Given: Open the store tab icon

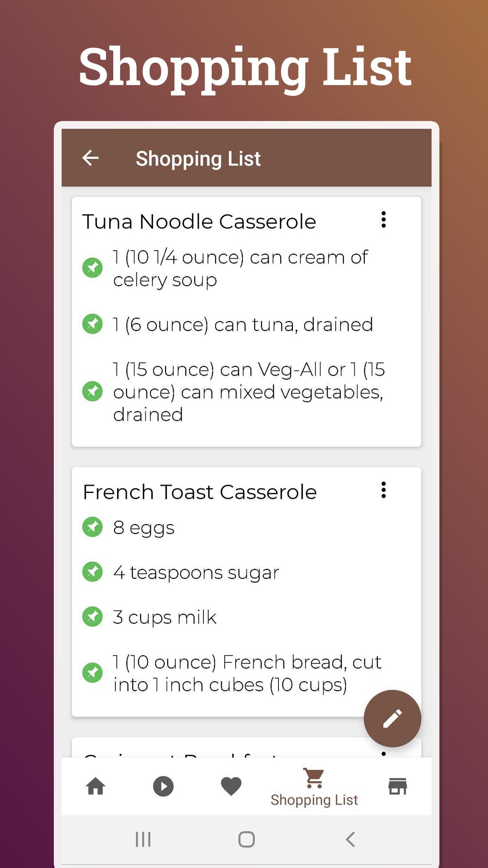Looking at the screenshot, I should click(397, 786).
